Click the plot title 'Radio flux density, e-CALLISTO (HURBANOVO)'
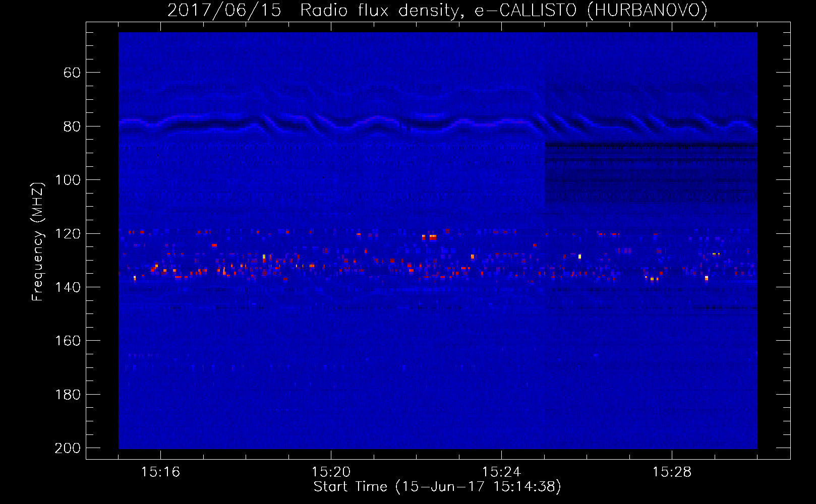Image resolution: width=816 pixels, height=504 pixels. 504,11
